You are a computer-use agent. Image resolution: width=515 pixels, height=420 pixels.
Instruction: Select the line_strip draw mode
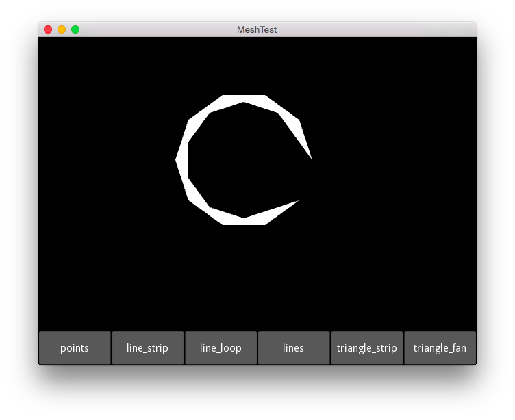pos(147,347)
